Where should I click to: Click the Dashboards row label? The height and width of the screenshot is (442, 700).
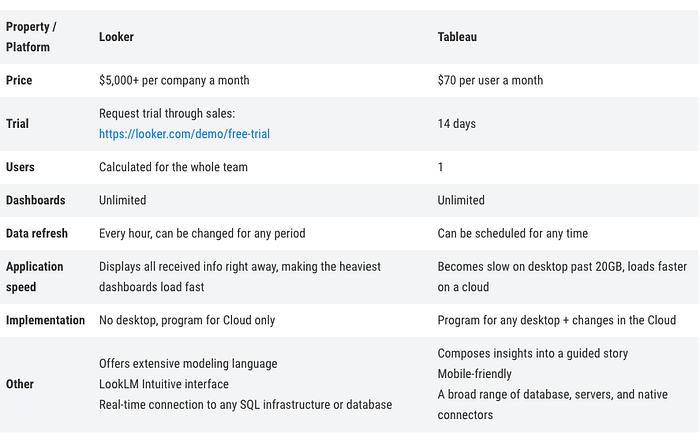36,200
